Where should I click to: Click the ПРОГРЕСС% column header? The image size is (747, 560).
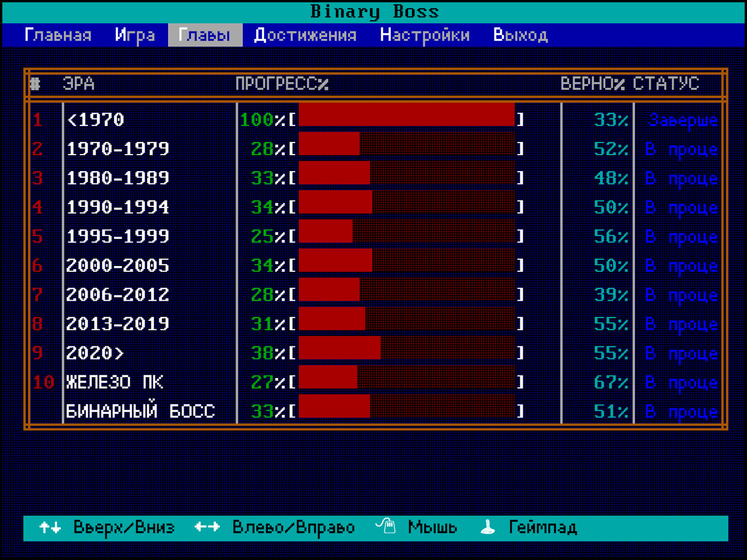282,84
